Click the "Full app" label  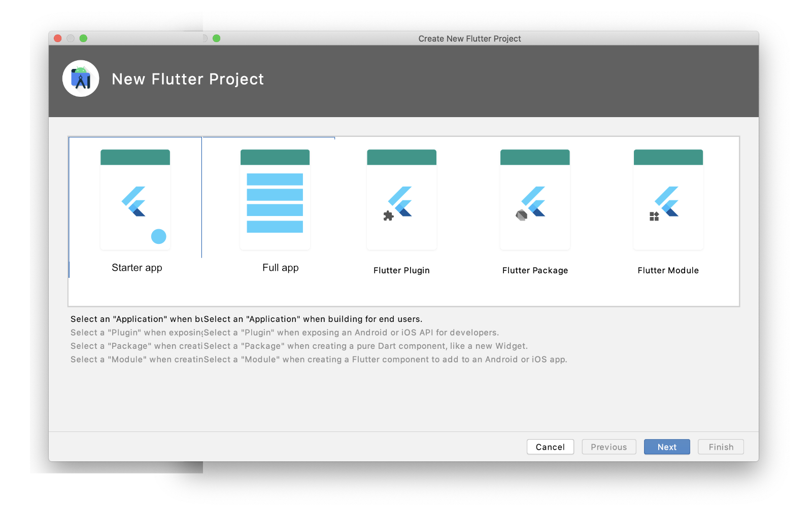[281, 268]
